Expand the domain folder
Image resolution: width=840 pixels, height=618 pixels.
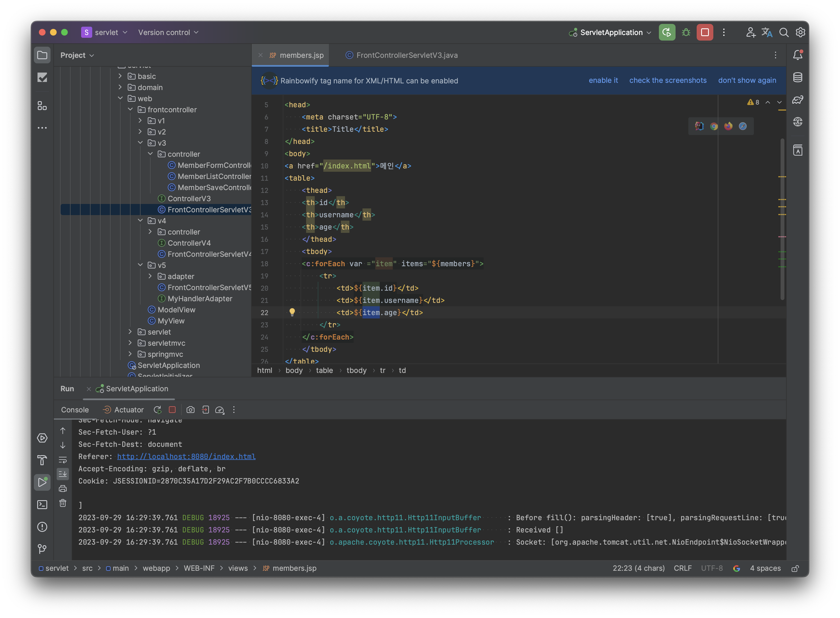(x=120, y=87)
